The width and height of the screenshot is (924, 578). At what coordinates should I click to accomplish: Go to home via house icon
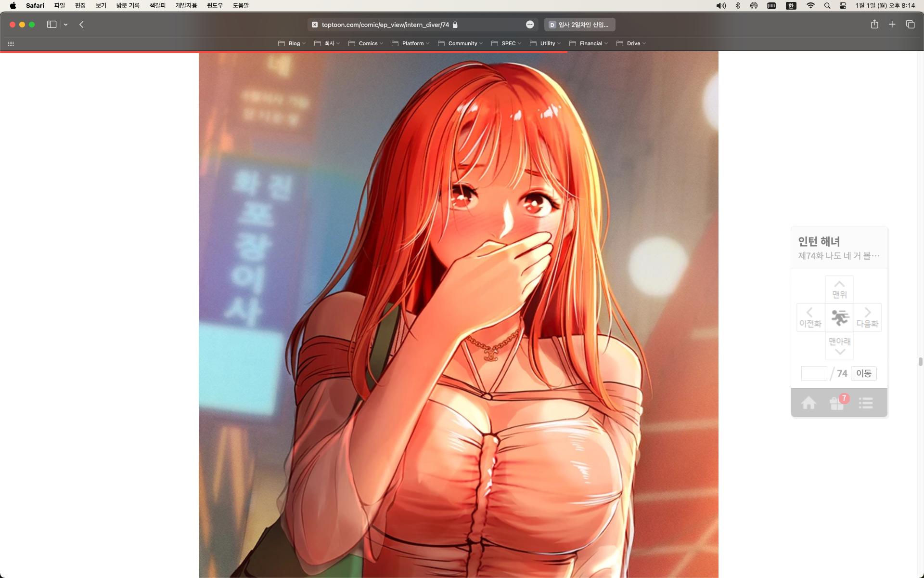pyautogui.click(x=808, y=403)
